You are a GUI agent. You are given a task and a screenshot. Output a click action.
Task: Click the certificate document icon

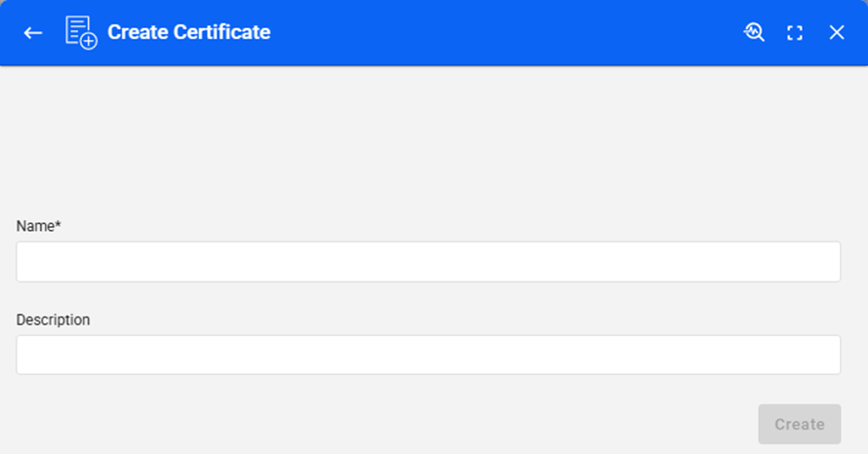click(80, 33)
